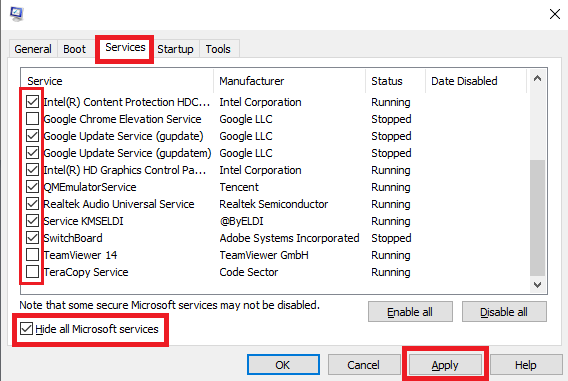Click the Running status of TeraCopy Service
Image resolution: width=568 pixels, height=381 pixels.
tap(391, 272)
